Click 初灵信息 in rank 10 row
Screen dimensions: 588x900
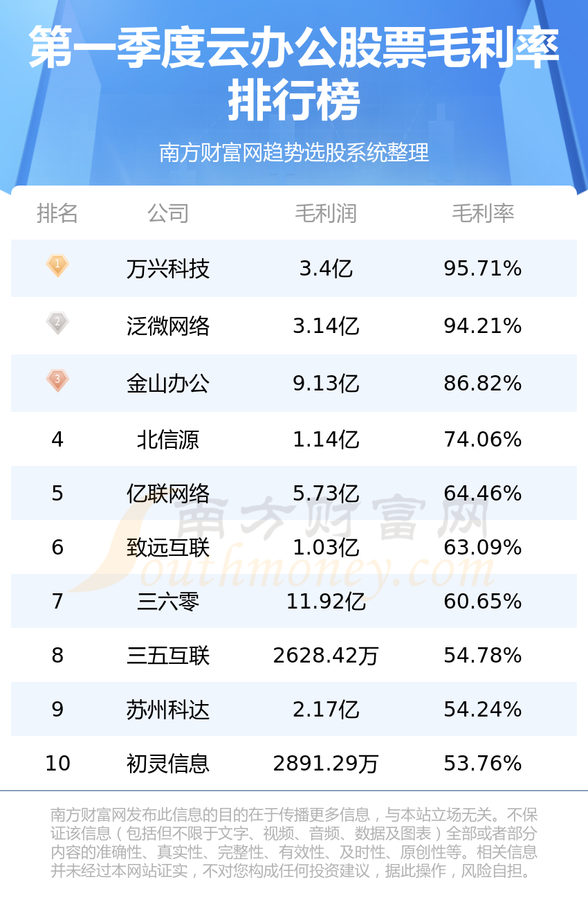[x=168, y=764]
